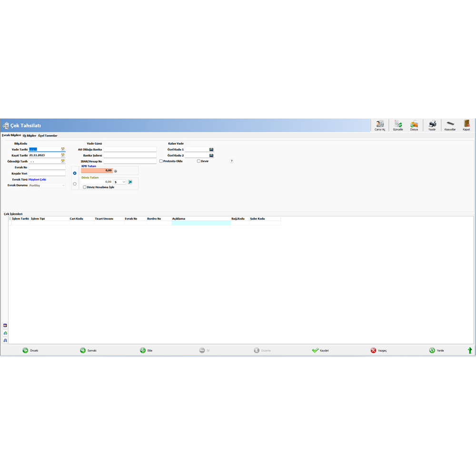Enable Döviz Hesabına İşle option

tap(85, 187)
